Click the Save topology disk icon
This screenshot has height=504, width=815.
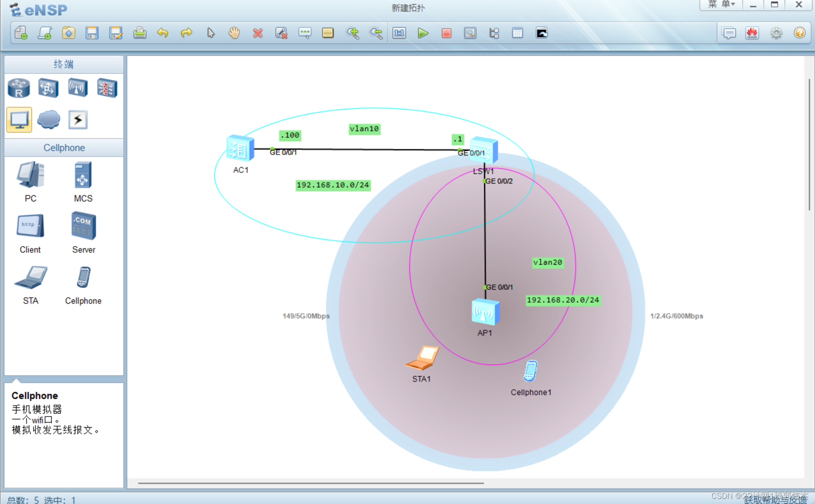92,33
